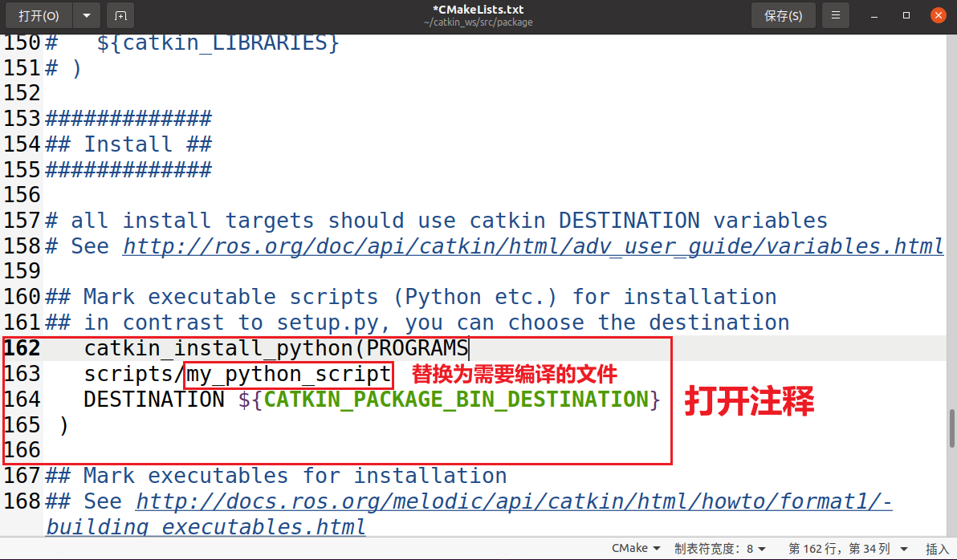Click the my_python_script text on line 163
Image resolution: width=957 pixels, height=560 pixels.
click(288, 375)
